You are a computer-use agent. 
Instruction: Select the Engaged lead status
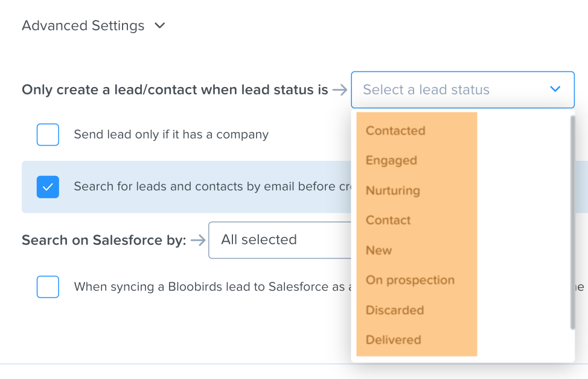click(391, 160)
